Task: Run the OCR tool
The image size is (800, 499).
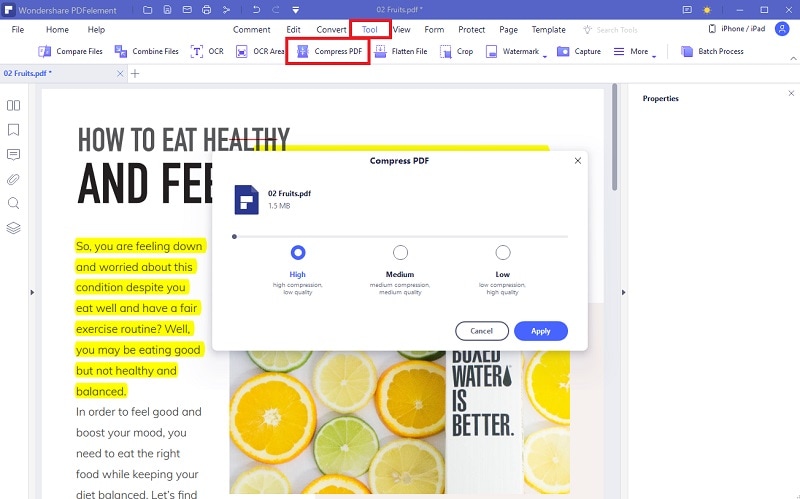Action: [207, 51]
